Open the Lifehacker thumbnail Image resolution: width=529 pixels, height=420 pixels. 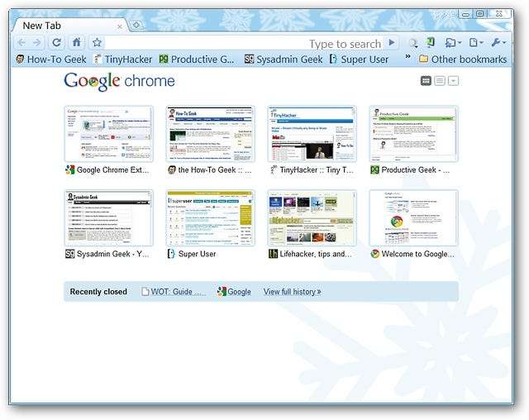click(312, 218)
